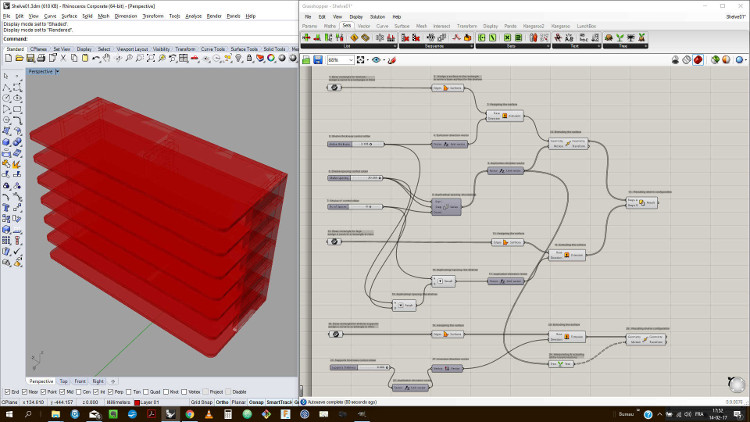Enable the Tan osnap checkbox
This screenshot has width=750, height=422.
(x=129, y=392)
